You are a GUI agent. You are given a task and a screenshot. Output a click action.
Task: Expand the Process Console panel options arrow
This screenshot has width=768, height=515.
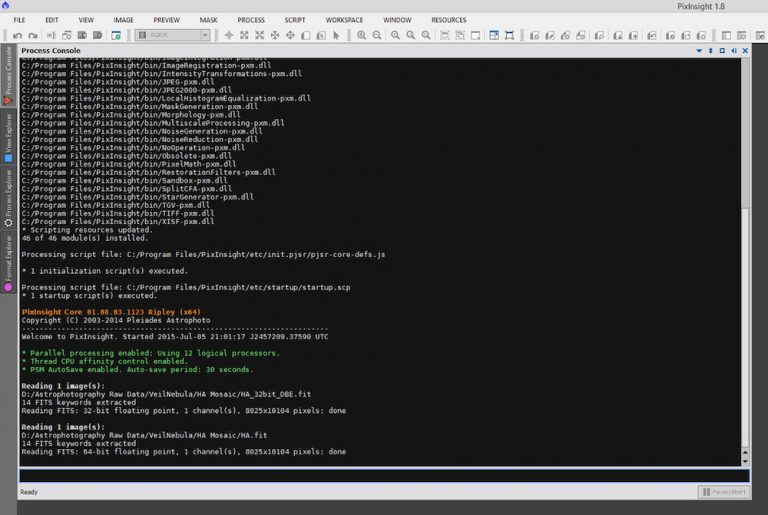pos(700,50)
